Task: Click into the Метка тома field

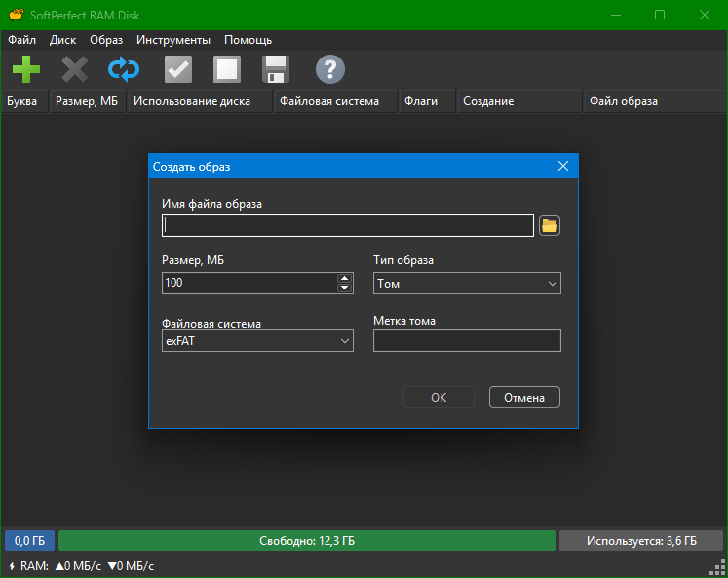Action: (x=467, y=341)
